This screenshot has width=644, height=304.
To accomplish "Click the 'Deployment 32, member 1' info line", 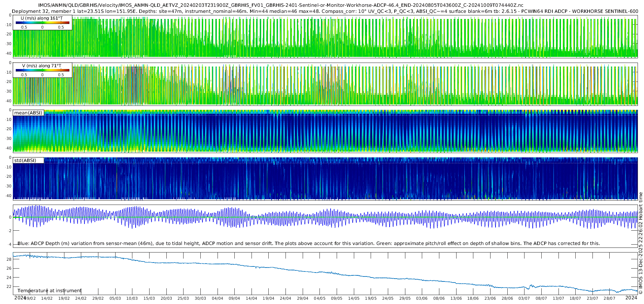I will (325, 11).
